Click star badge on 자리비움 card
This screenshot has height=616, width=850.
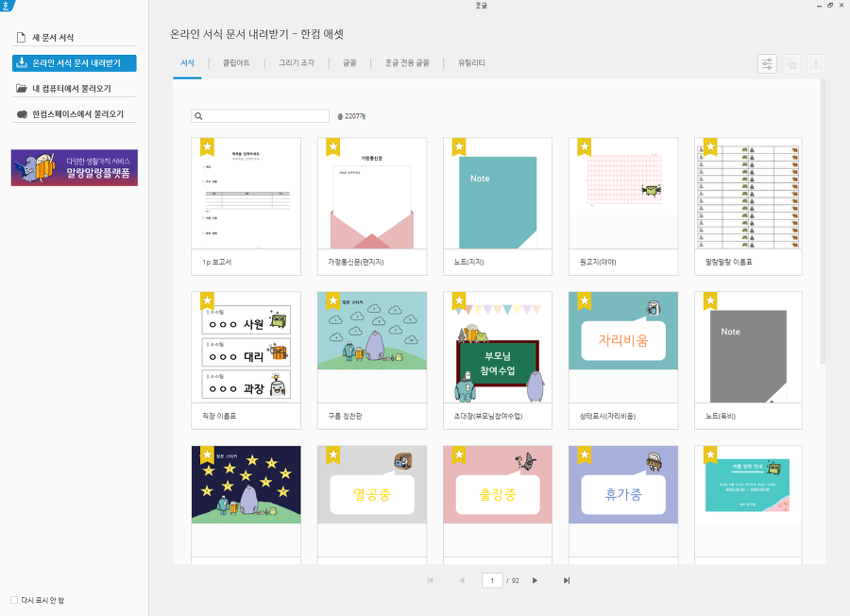[585, 300]
